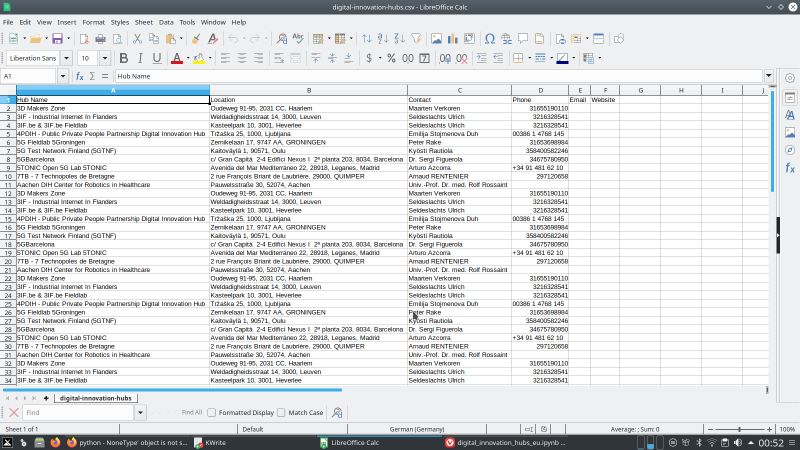Toggle Bold formatting

click(x=123, y=58)
